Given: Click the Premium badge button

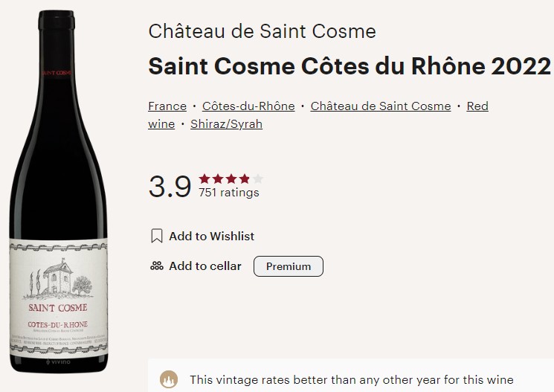Looking at the screenshot, I should pos(289,266).
